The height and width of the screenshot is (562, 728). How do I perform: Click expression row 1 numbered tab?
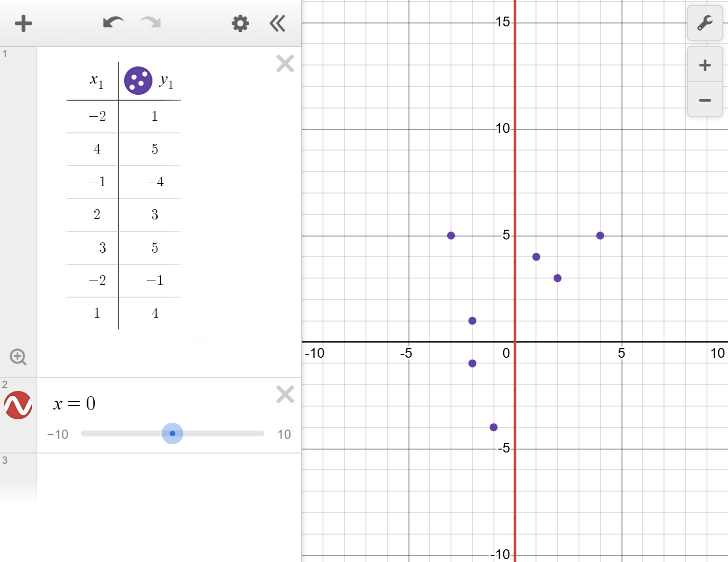click(5, 54)
